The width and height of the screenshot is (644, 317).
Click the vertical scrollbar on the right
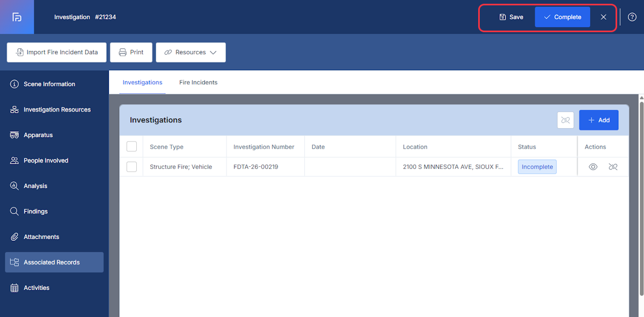tap(641, 195)
